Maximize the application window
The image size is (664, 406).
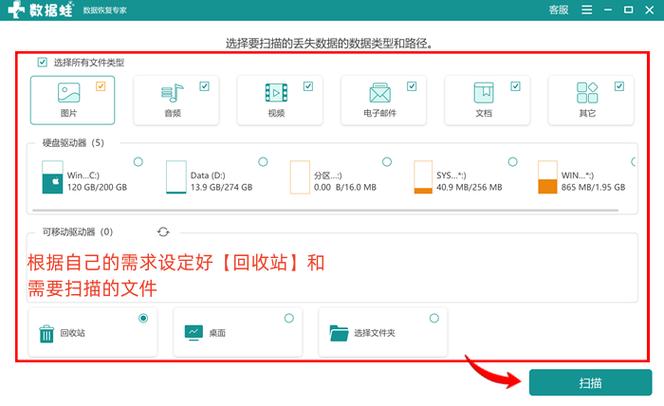point(628,10)
